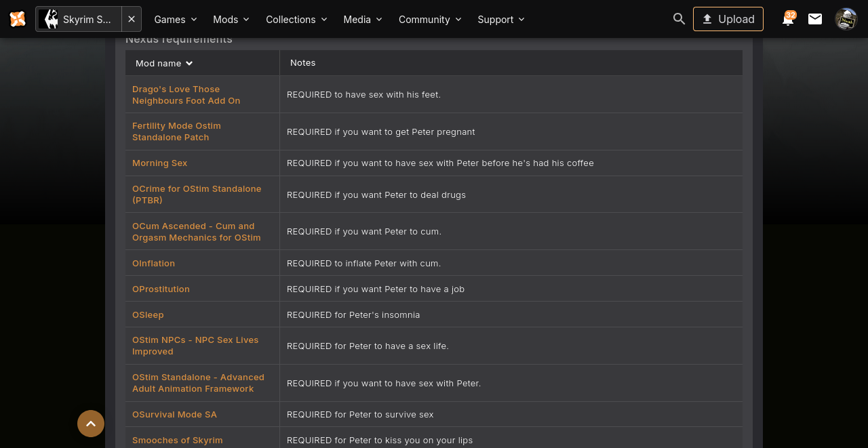Expand the Media menu

363,19
